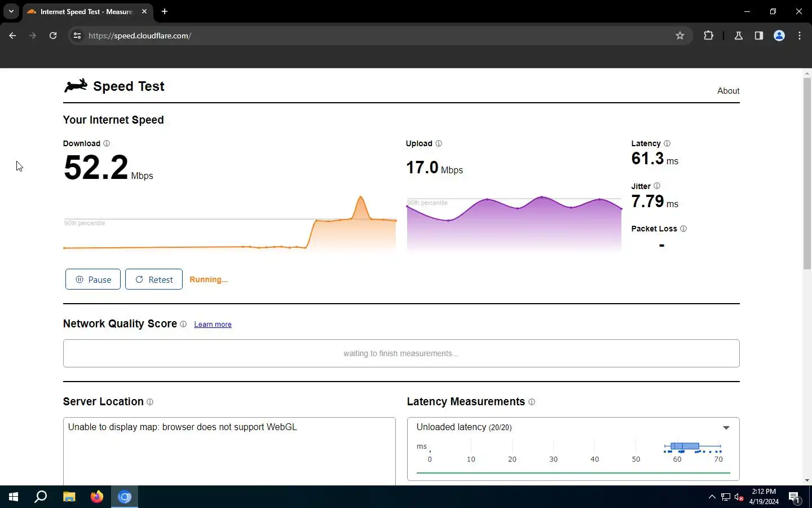Open the Extensions puzzle icon
This screenshot has width=812, height=508.
709,36
